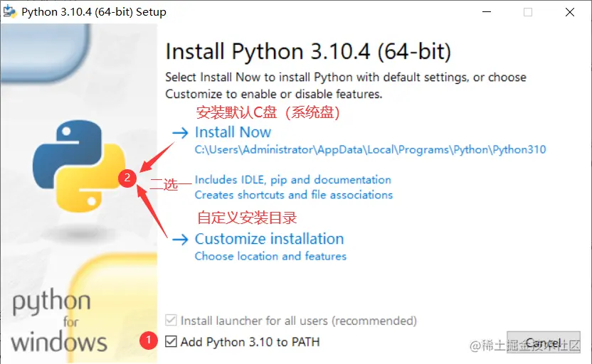Click 'Creates shortcuts and file associations' text
592x364 pixels.
(x=294, y=195)
